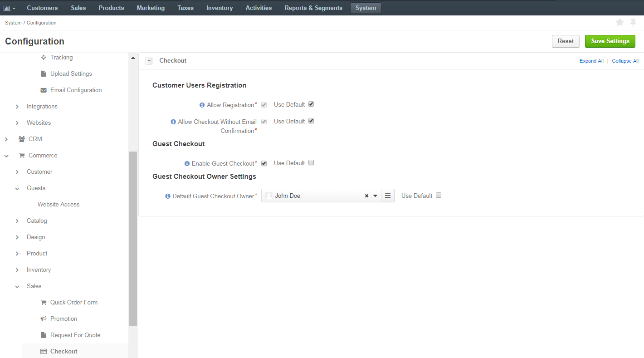Collapse the Sales tree node chevron
Viewport: 644px width, 358px height.
coord(17,286)
